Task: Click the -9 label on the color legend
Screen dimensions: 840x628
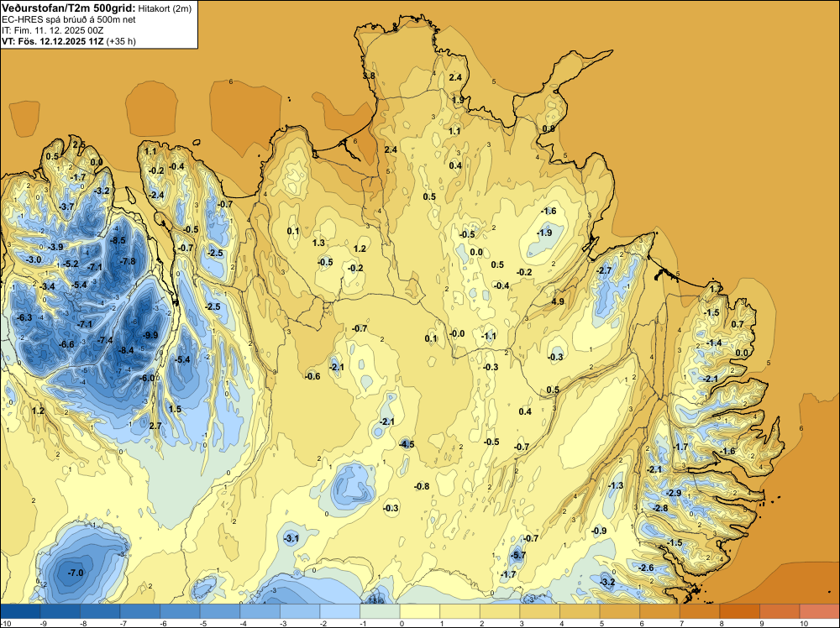Action: point(43,623)
